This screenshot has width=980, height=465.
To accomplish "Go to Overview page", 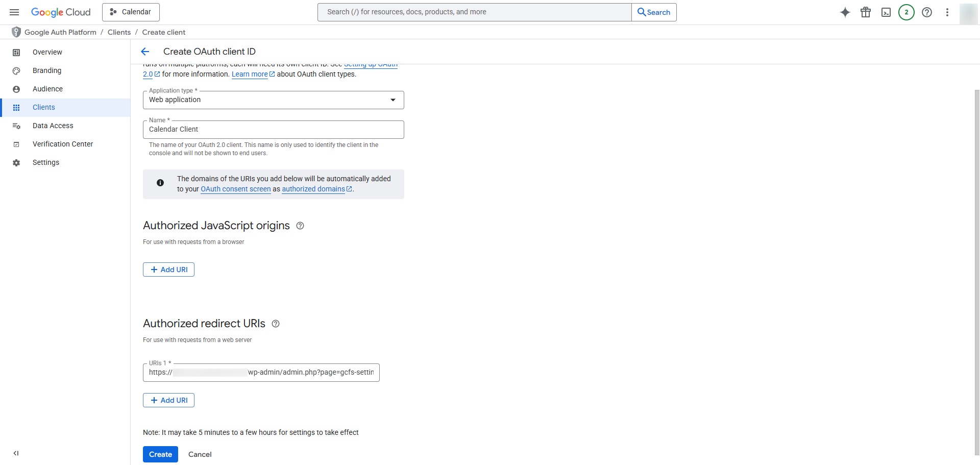I will click(x=47, y=52).
